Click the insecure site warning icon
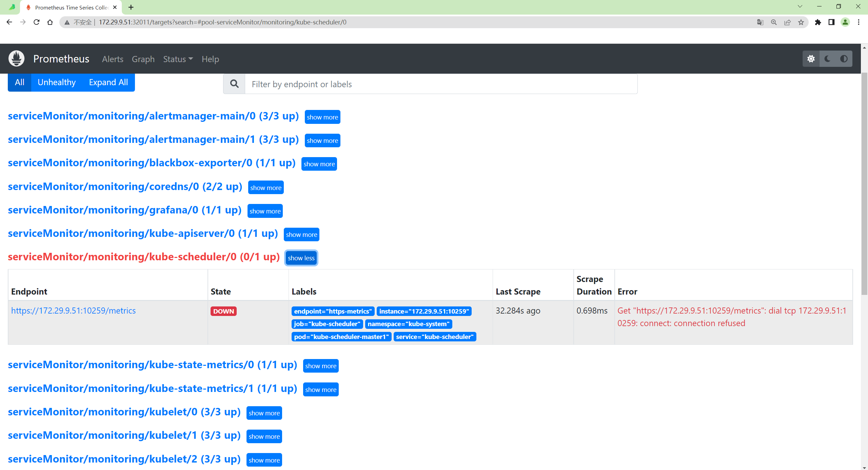The height and width of the screenshot is (470, 868). point(67,22)
